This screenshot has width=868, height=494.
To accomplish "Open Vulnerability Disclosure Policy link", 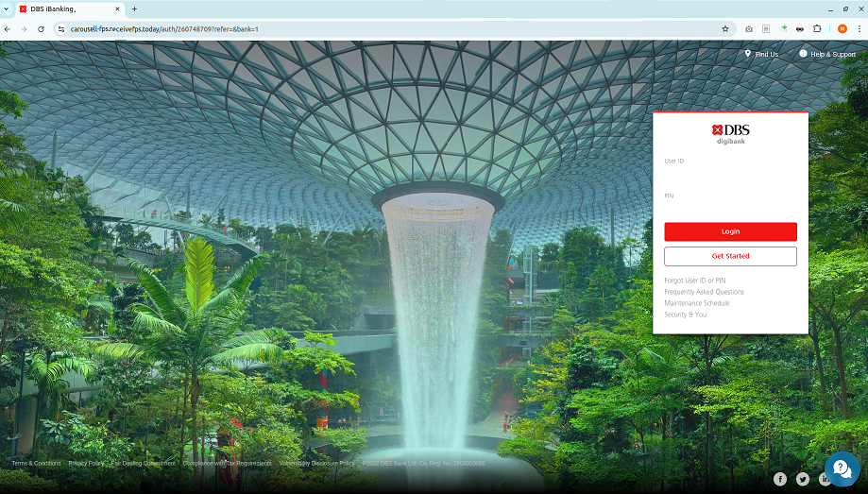I will point(316,463).
